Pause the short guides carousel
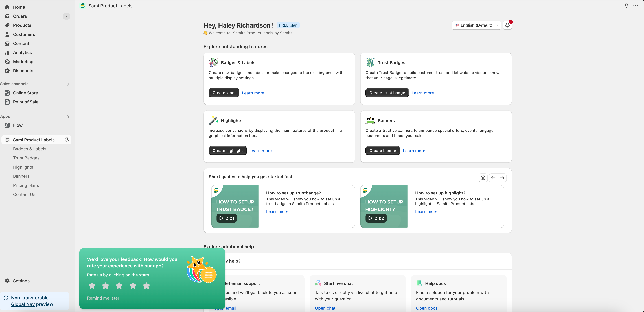Image resolution: width=644 pixels, height=312 pixels. [x=483, y=178]
